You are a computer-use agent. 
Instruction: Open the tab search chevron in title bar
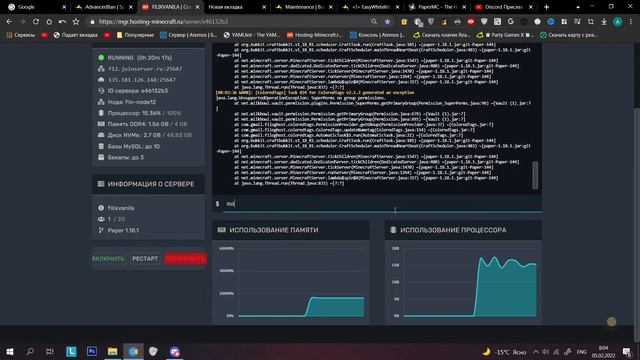coord(578,7)
